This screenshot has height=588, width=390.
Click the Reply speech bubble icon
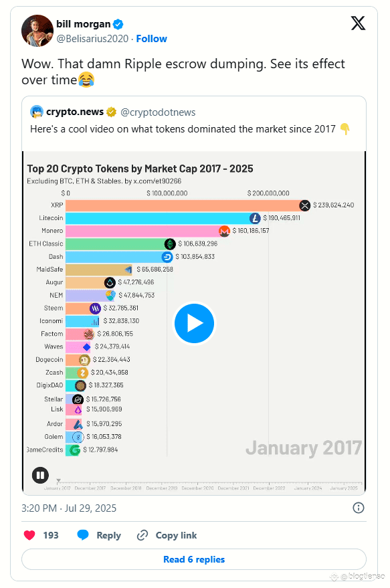coord(83,535)
